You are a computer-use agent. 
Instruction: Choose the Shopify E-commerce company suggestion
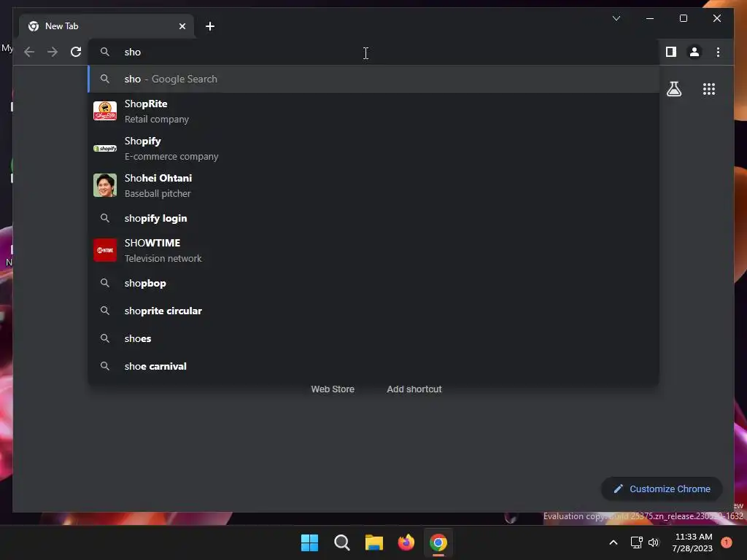coord(373,149)
